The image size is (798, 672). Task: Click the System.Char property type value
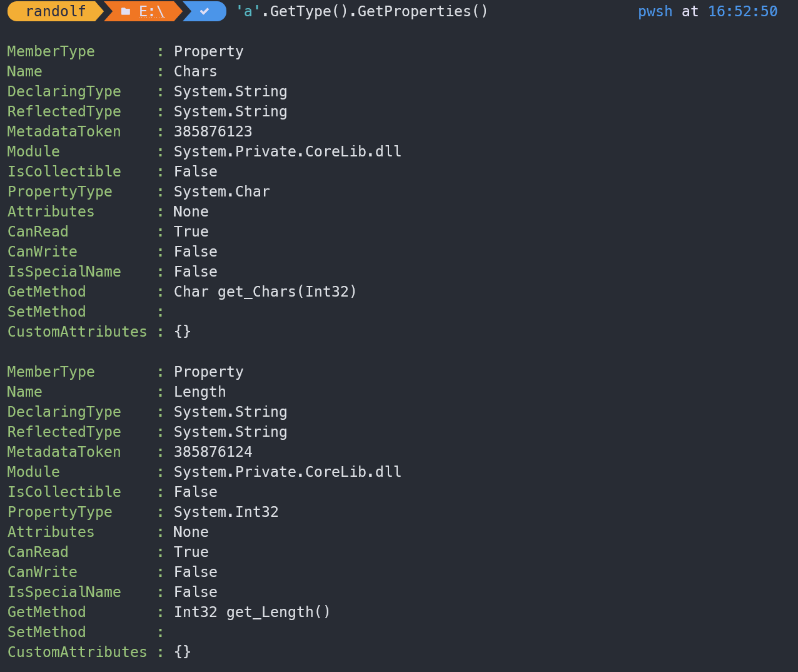(x=221, y=191)
